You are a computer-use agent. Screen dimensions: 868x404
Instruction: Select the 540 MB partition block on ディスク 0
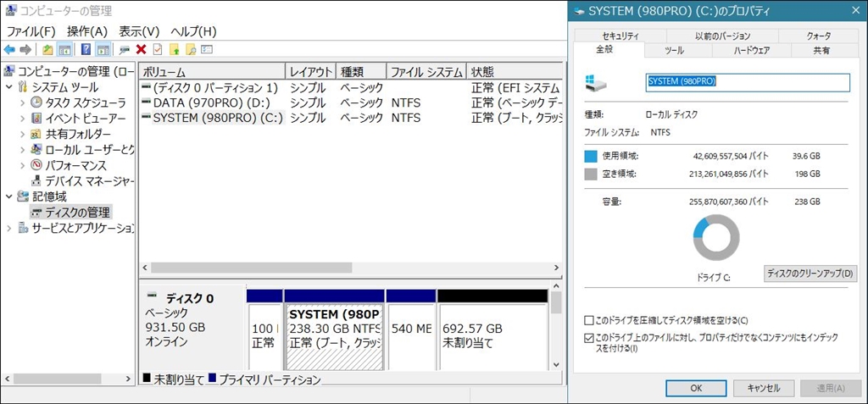(x=411, y=329)
